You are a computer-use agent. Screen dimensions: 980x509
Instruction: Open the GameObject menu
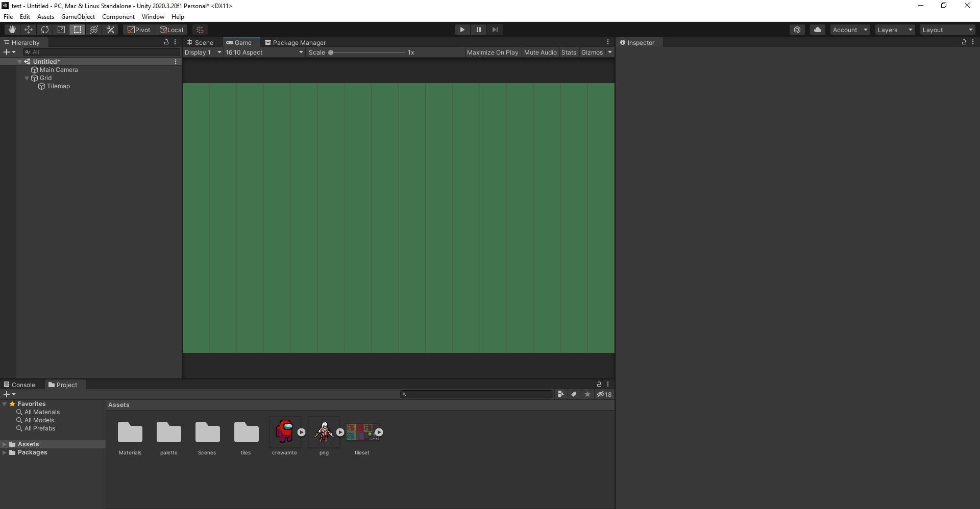point(78,17)
